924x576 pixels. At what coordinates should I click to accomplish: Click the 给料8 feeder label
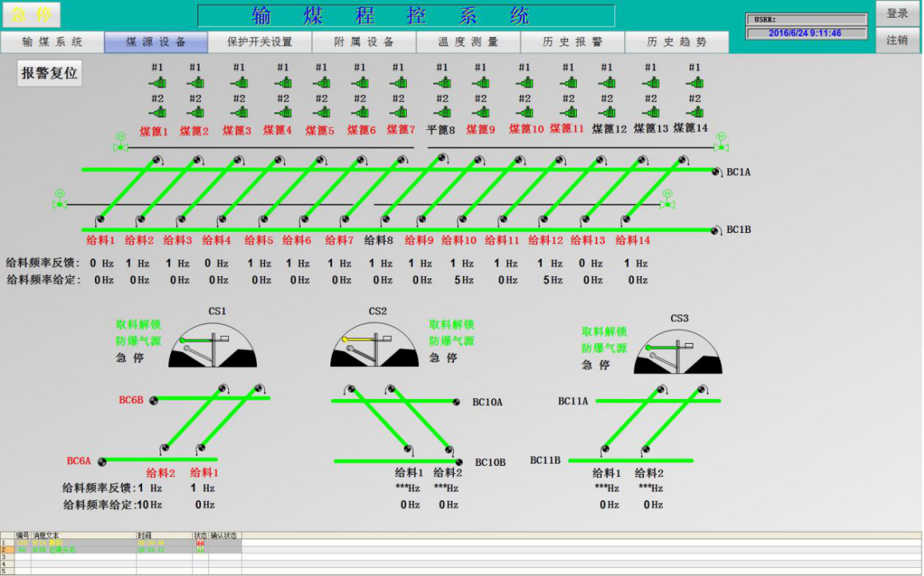pyautogui.click(x=378, y=240)
